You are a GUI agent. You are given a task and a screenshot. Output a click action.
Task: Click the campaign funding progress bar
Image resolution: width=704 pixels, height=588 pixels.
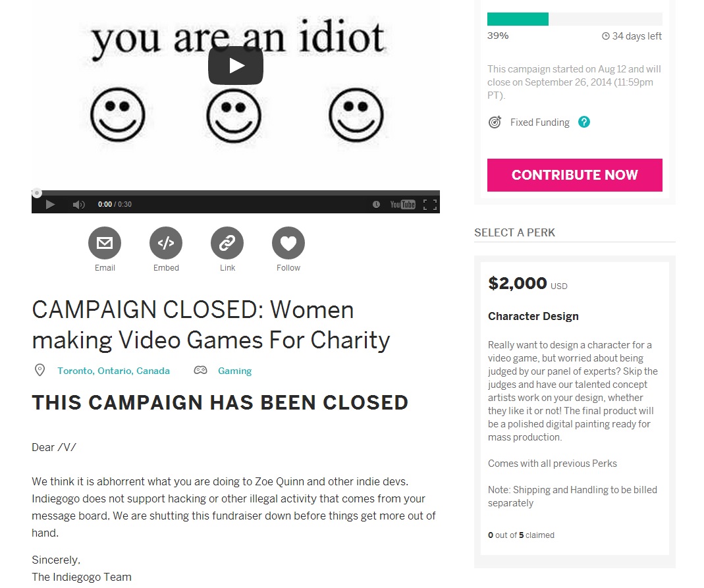coord(574,19)
